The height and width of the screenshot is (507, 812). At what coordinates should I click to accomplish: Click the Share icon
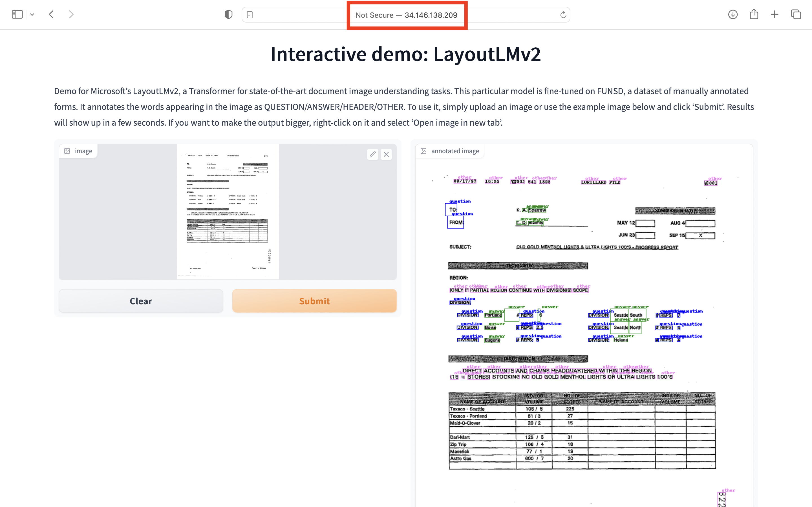[754, 14]
